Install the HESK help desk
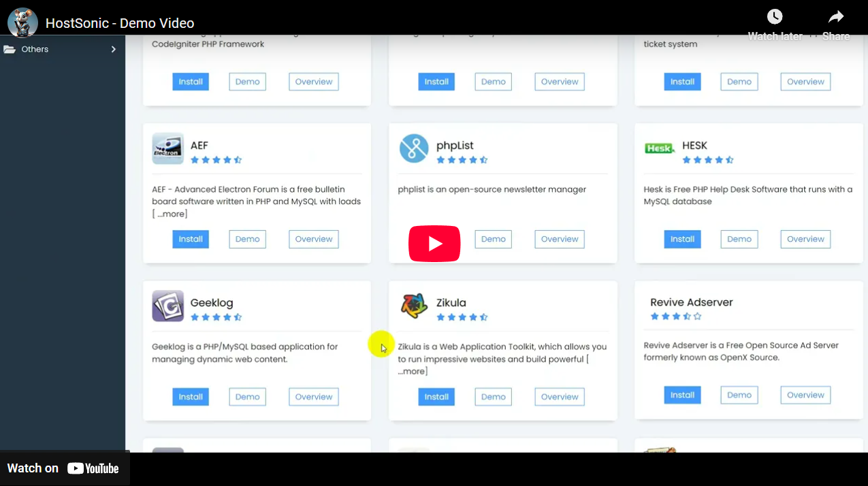Image resolution: width=868 pixels, height=486 pixels. 682,239
